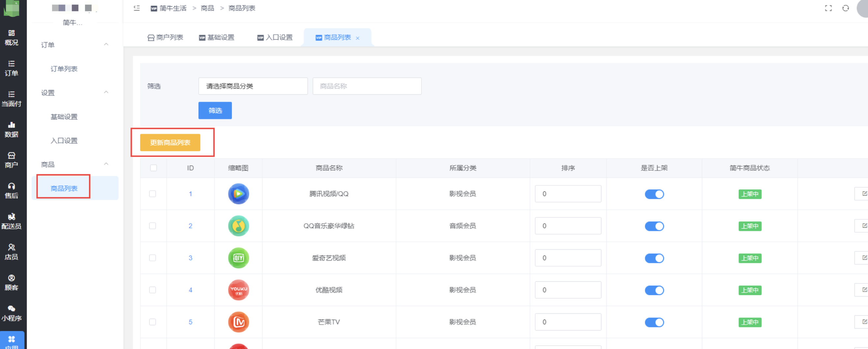868x349 pixels.
Task: Check the 腾讯视频/QQ row checkbox
Action: pos(153,194)
